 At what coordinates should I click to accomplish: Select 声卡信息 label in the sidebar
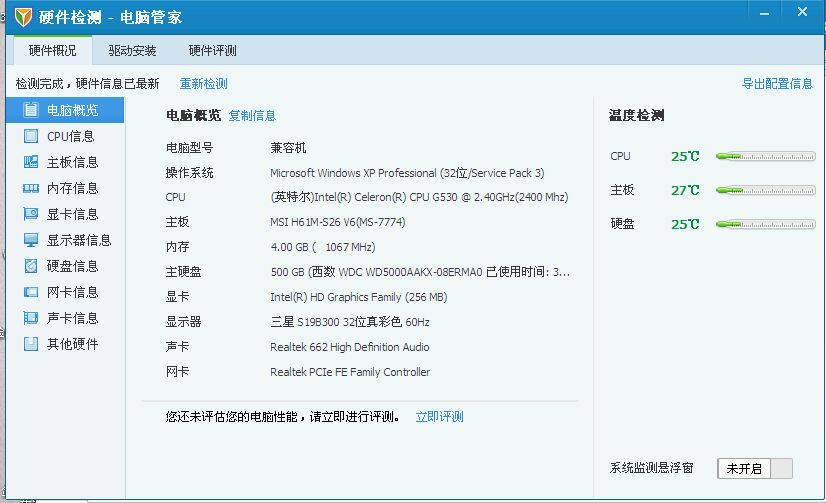tap(73, 318)
